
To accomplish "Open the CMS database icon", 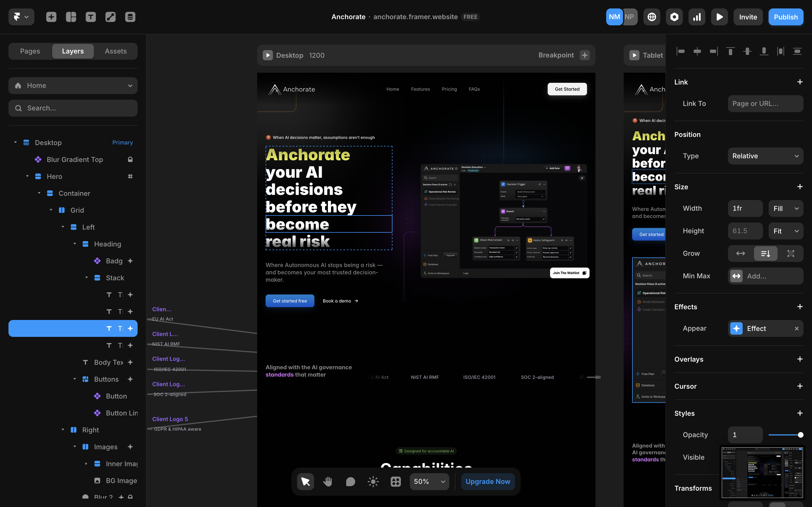I will click(130, 17).
